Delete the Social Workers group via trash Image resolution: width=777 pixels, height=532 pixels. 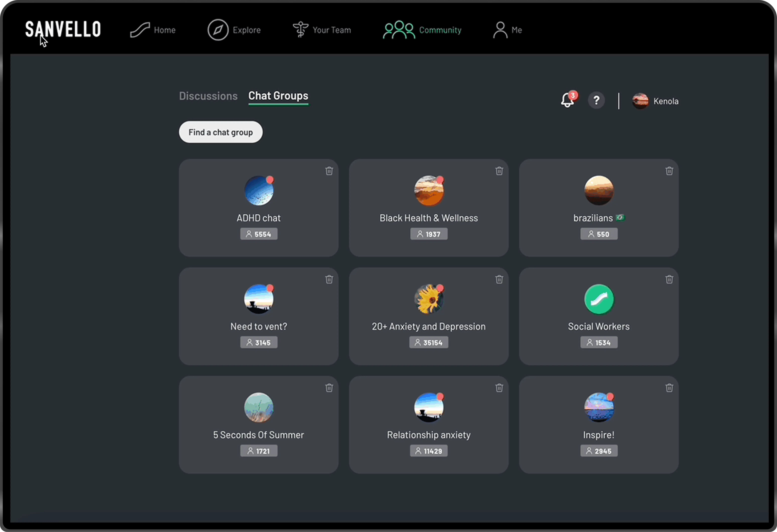click(x=669, y=279)
